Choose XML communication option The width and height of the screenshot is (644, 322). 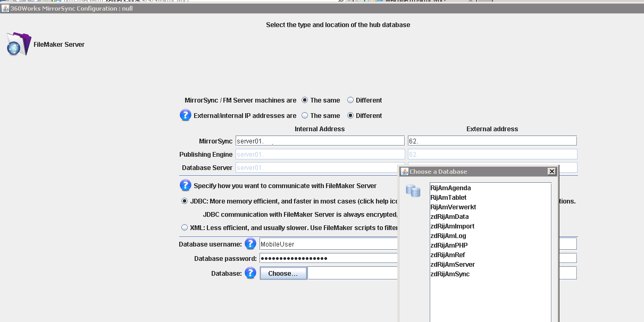pyautogui.click(x=185, y=227)
